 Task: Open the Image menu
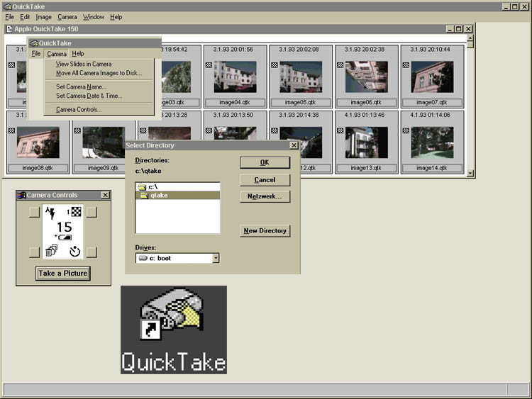coord(44,17)
